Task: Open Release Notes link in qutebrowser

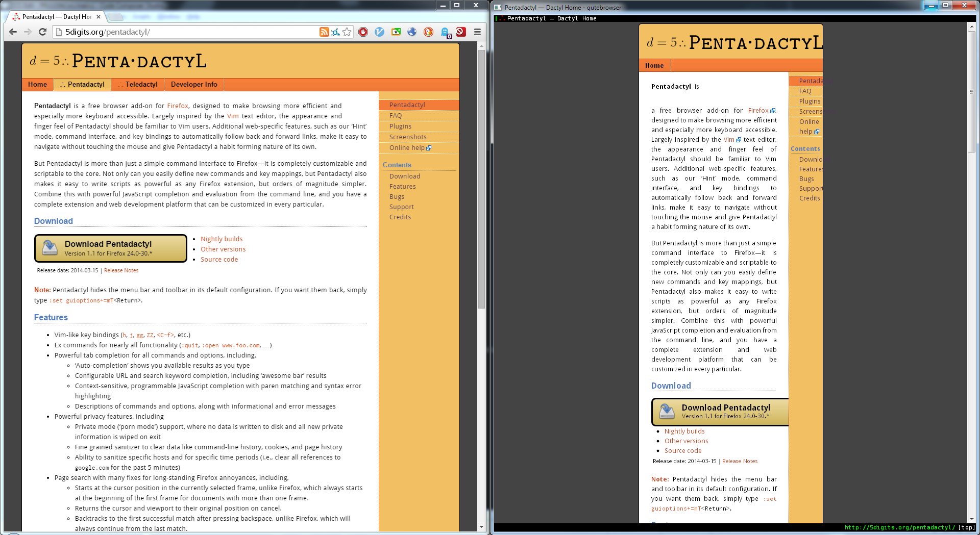Action: 740,461
